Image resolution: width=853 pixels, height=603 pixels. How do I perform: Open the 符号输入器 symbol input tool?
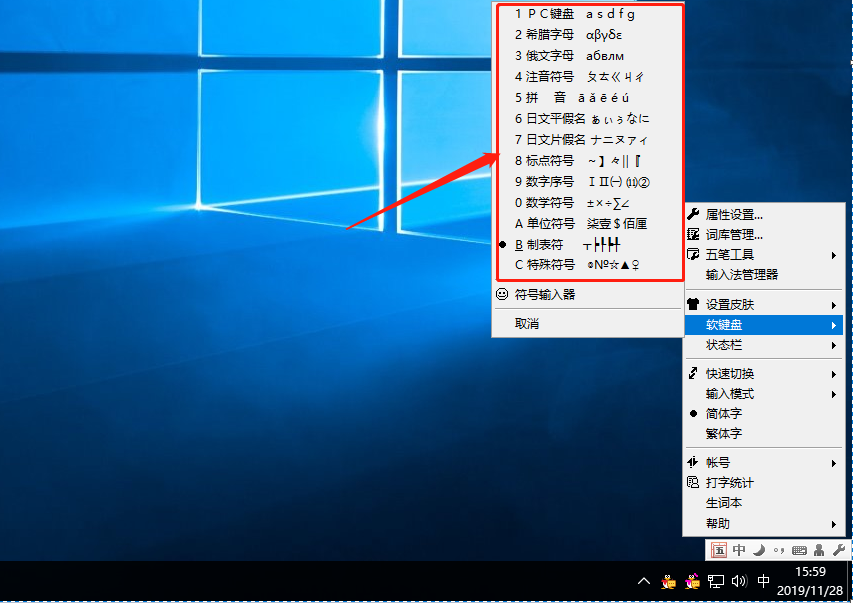click(x=544, y=294)
